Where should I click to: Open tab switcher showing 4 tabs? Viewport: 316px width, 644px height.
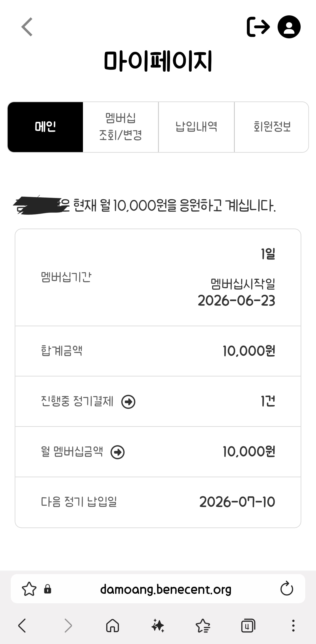click(248, 626)
